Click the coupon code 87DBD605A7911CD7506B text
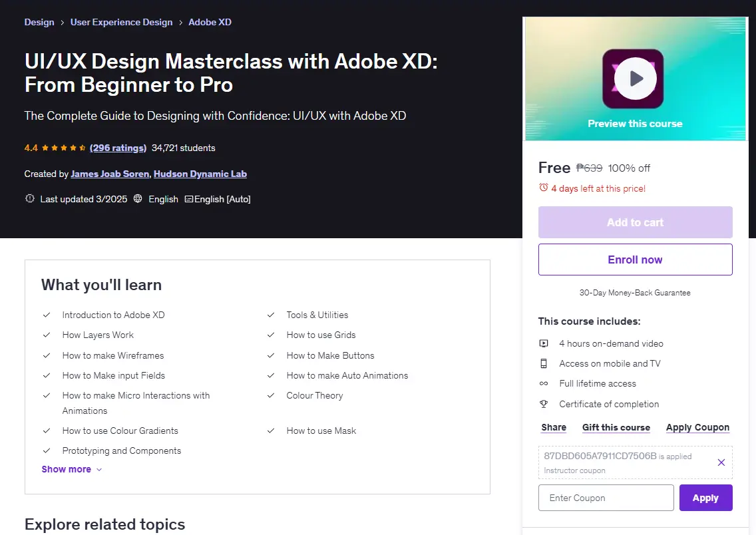756x535 pixels. point(600,456)
